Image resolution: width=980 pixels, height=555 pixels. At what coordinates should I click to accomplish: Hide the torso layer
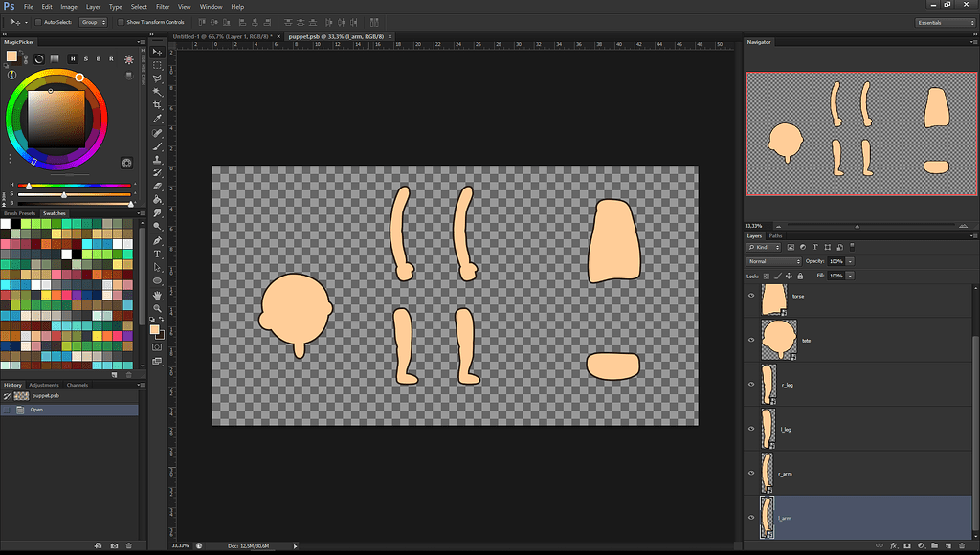coord(750,296)
